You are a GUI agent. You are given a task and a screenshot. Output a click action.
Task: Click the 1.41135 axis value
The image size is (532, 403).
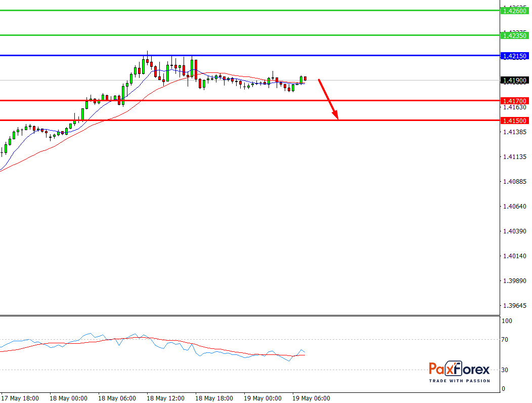coord(515,156)
